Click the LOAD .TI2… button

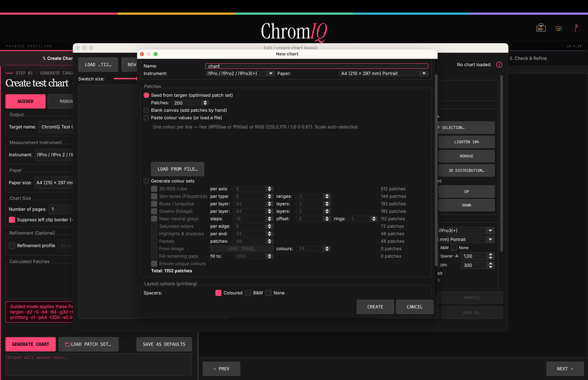click(x=98, y=65)
